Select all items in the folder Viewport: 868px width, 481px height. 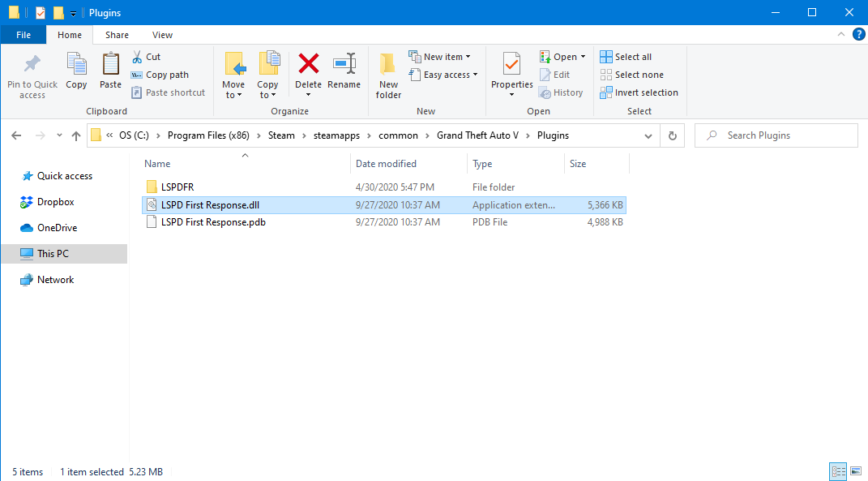point(626,57)
